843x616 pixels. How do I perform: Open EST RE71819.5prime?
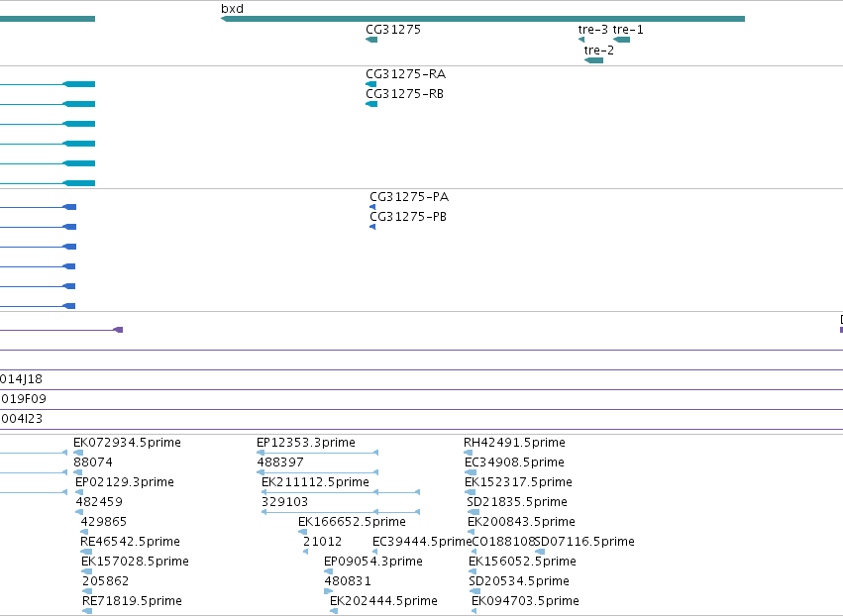pos(132,601)
